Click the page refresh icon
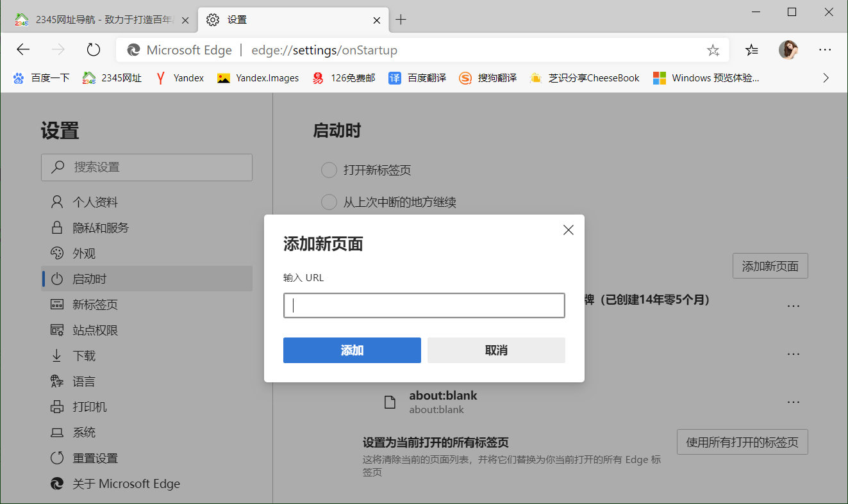This screenshot has width=848, height=504. (x=94, y=49)
